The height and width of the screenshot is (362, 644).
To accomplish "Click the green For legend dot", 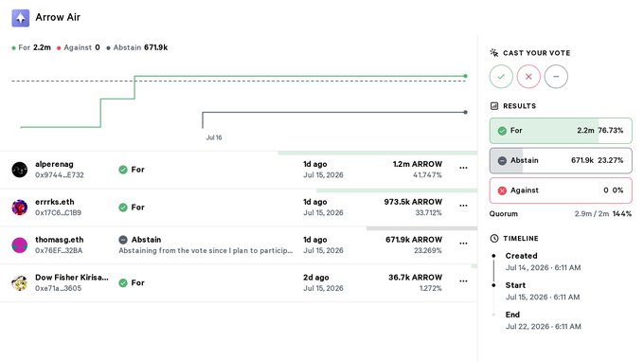I will (14, 48).
